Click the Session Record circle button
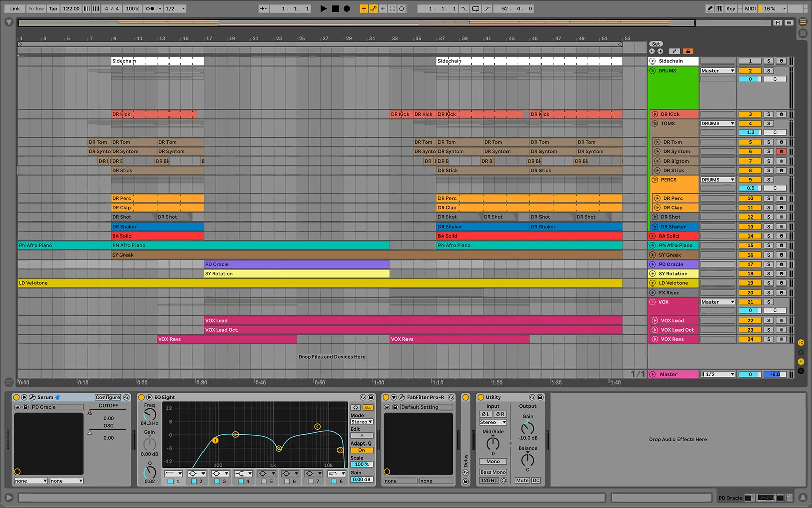Screen dimensions: 812x508 (x=402, y=8)
